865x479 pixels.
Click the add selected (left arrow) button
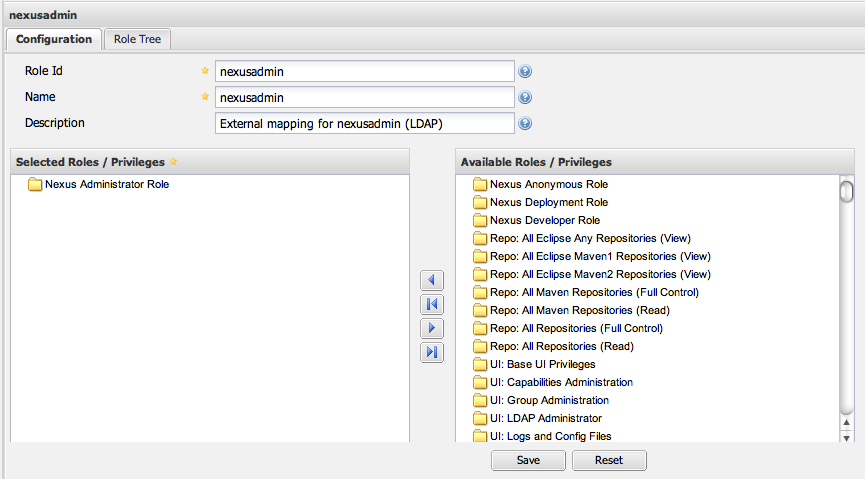coord(432,281)
